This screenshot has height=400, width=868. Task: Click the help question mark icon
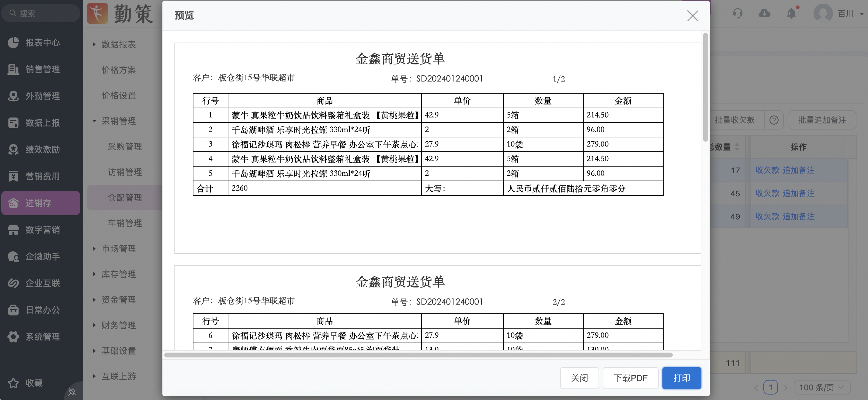[774, 120]
